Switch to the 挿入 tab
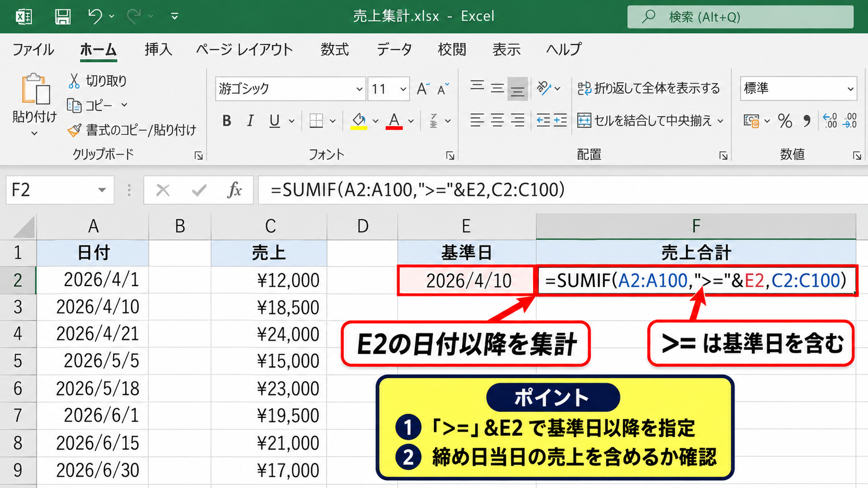Viewport: 868px width, 488px height. coord(158,49)
